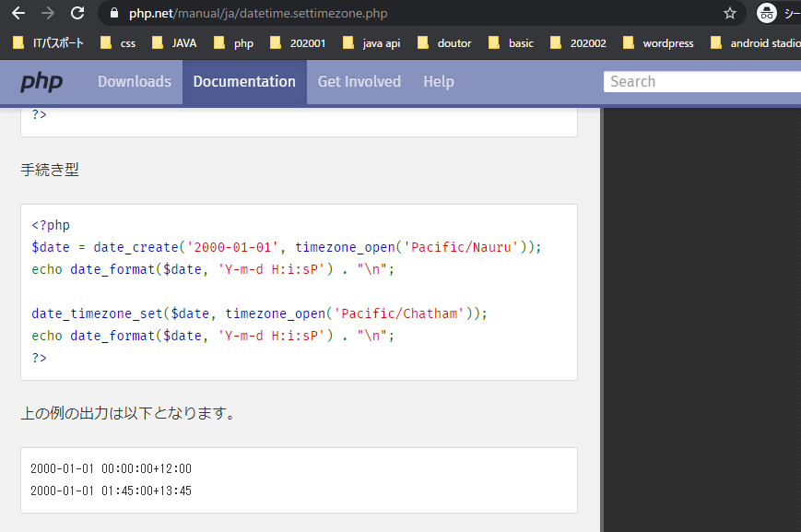Click the date_create function in the code

tap(135, 247)
